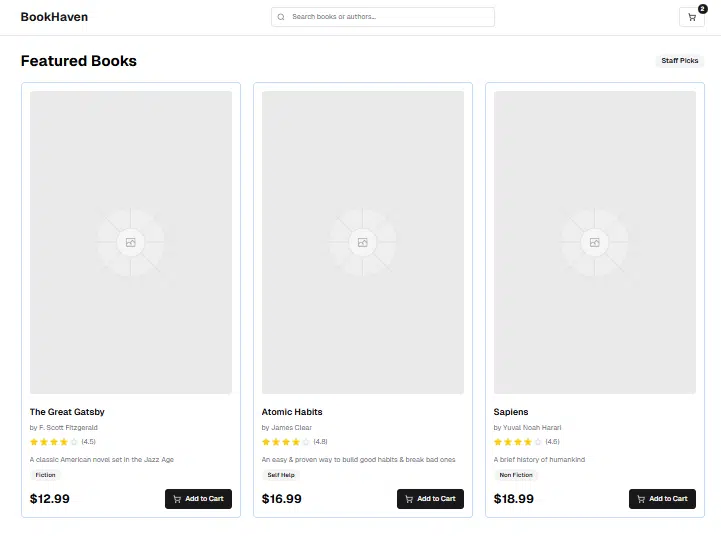Select the Non Fiction category tag
Viewport: 721px width, 536px height.
(516, 475)
